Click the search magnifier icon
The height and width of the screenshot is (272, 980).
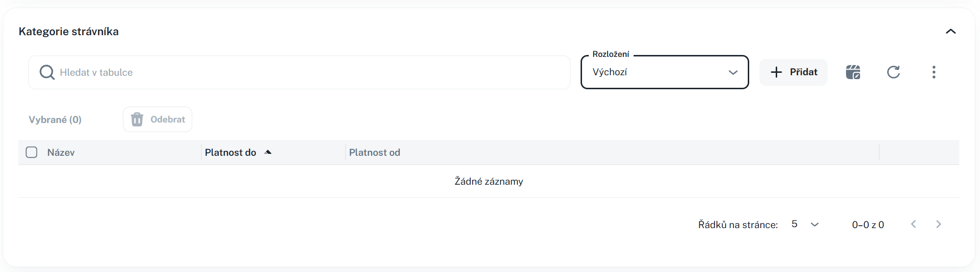pos(47,72)
